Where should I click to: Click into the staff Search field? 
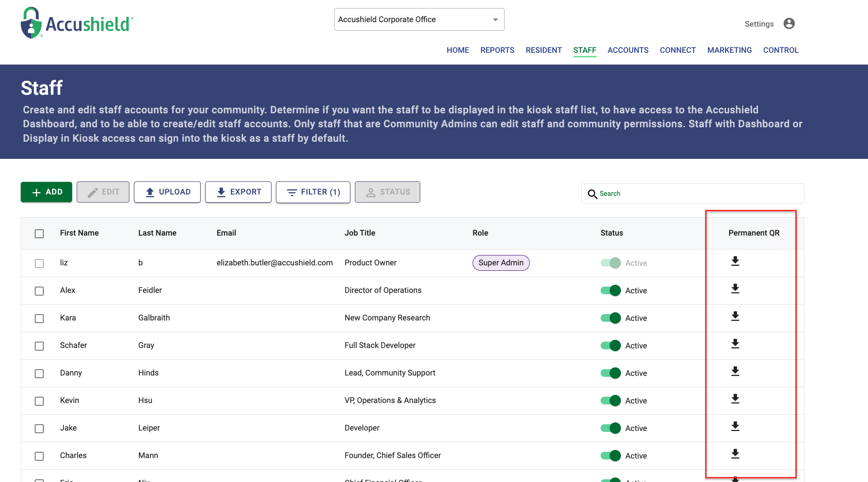click(x=698, y=194)
